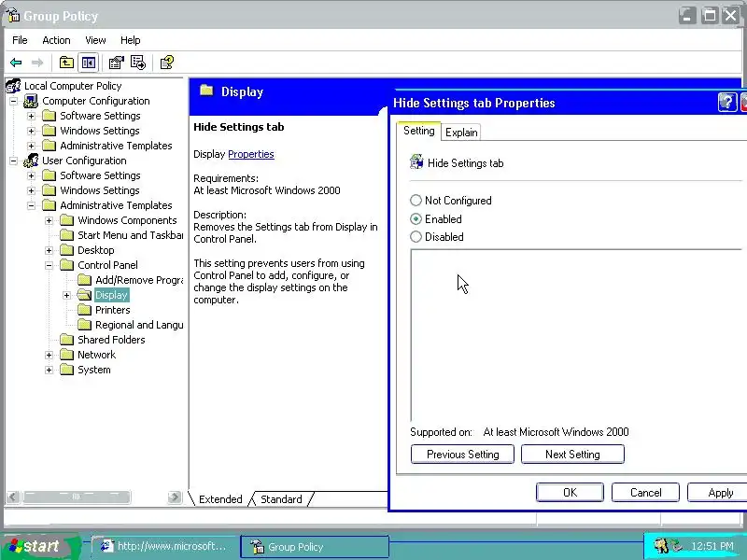
Task: Click the Add/Remove Programs folder icon
Action: [84, 280]
